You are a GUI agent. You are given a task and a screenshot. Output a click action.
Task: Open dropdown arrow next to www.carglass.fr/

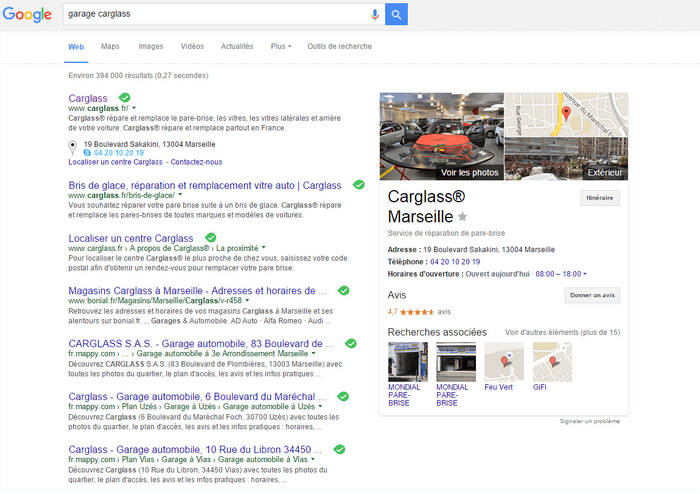(x=134, y=108)
